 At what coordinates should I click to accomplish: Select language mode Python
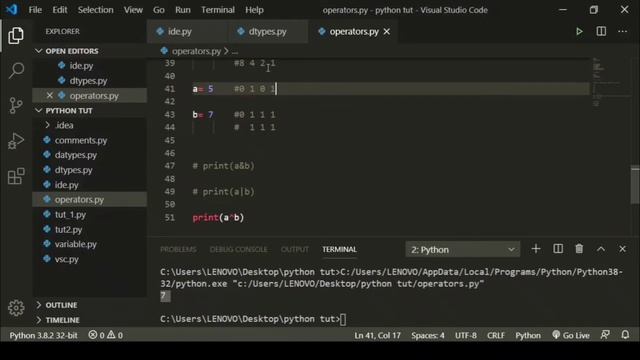click(x=528, y=335)
